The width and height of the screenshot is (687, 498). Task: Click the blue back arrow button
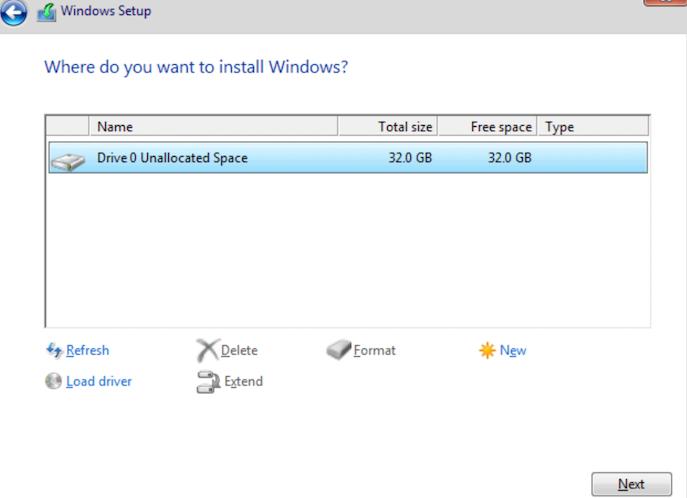pos(13,12)
